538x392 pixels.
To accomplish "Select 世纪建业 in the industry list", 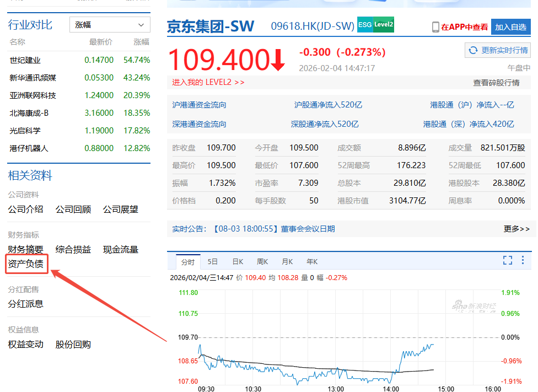I will click(x=25, y=60).
